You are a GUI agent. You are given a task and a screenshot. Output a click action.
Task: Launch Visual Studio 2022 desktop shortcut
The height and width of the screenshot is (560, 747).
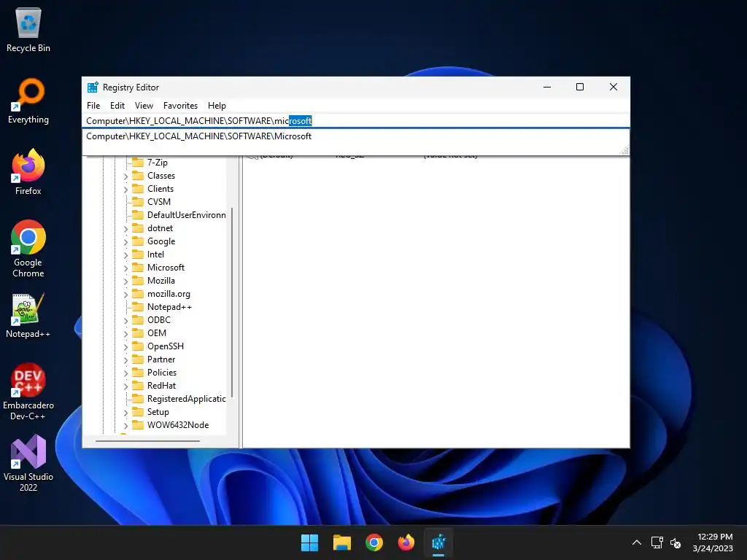coord(28,463)
